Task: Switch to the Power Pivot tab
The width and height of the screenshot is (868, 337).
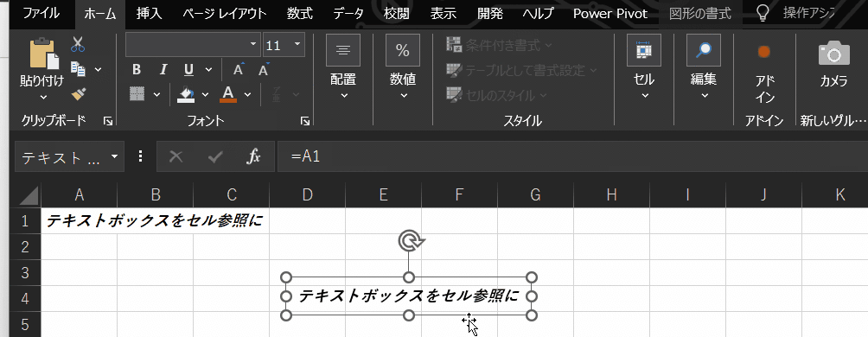Action: [x=610, y=14]
